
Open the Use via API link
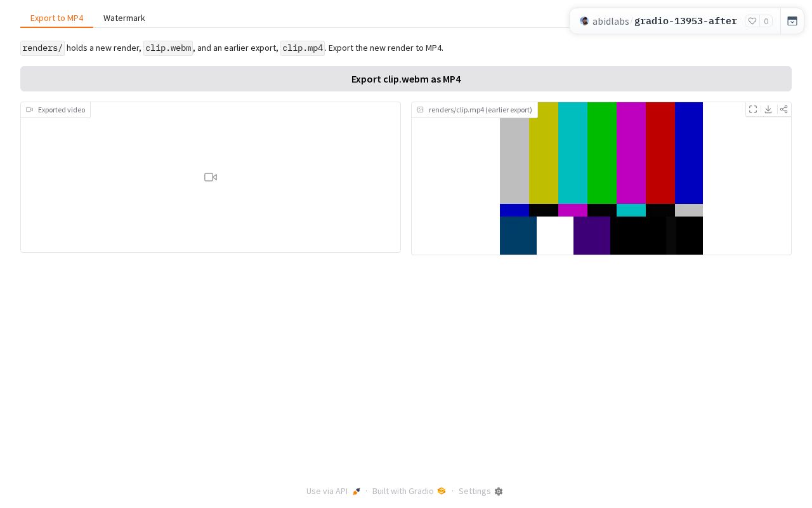(x=333, y=491)
